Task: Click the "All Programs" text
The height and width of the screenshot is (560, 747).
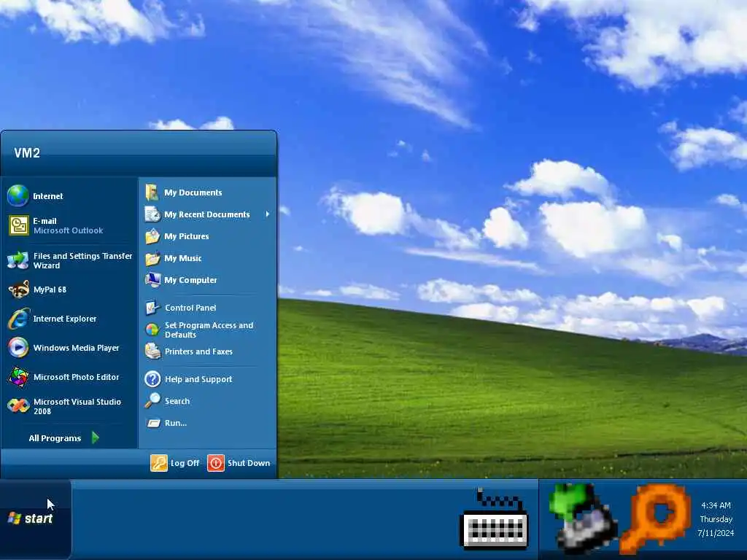Action: coord(55,438)
